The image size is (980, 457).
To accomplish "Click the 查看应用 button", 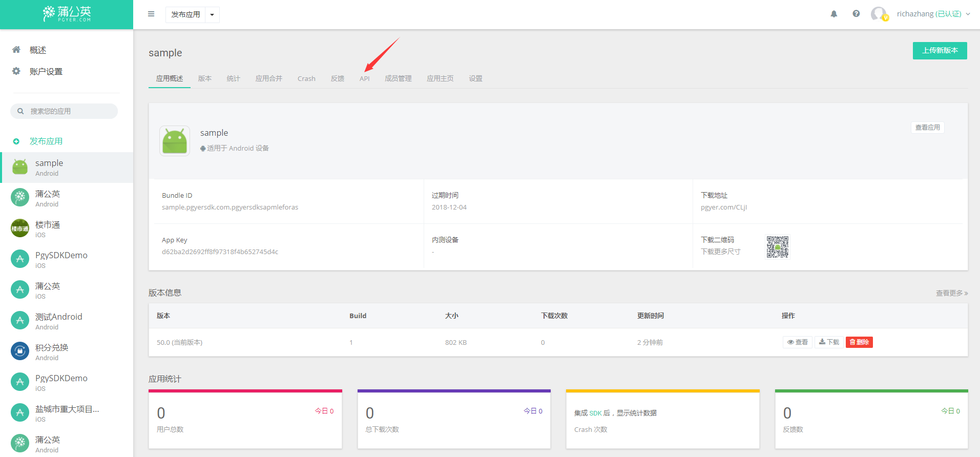I will point(927,128).
